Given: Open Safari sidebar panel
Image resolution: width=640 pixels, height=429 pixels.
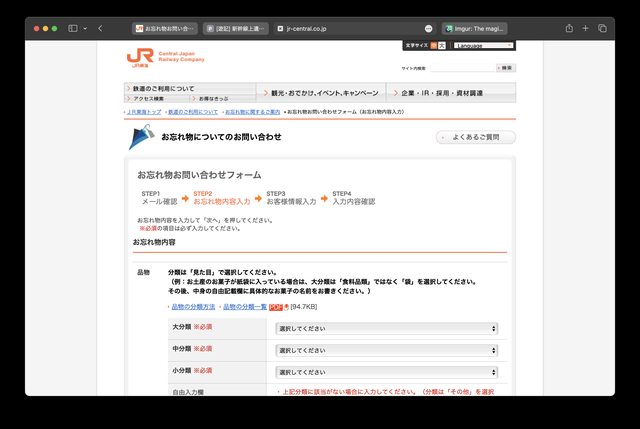Looking at the screenshot, I should click(x=74, y=28).
